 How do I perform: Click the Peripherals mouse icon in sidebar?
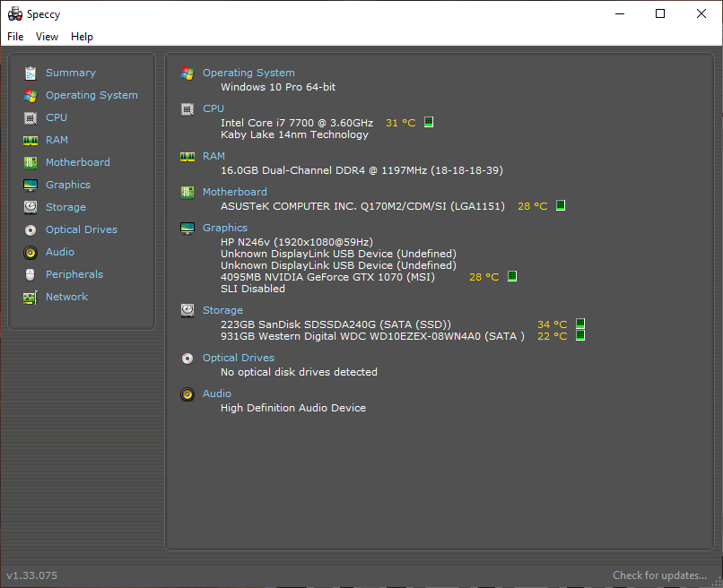tap(30, 274)
